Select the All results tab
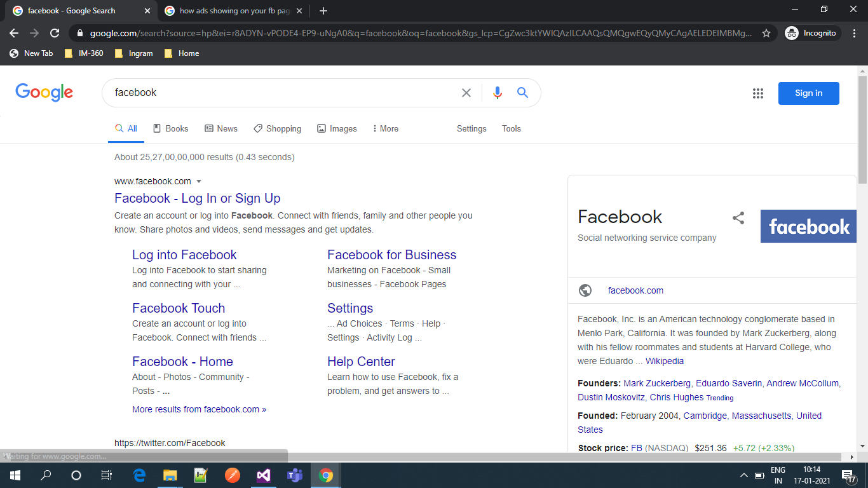Viewport: 868px width, 488px height. pyautogui.click(x=126, y=128)
